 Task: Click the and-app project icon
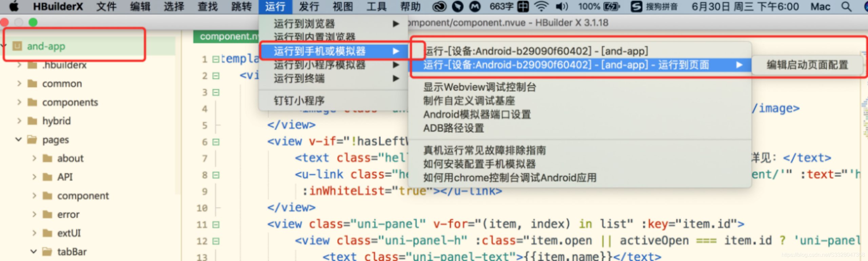tap(17, 46)
